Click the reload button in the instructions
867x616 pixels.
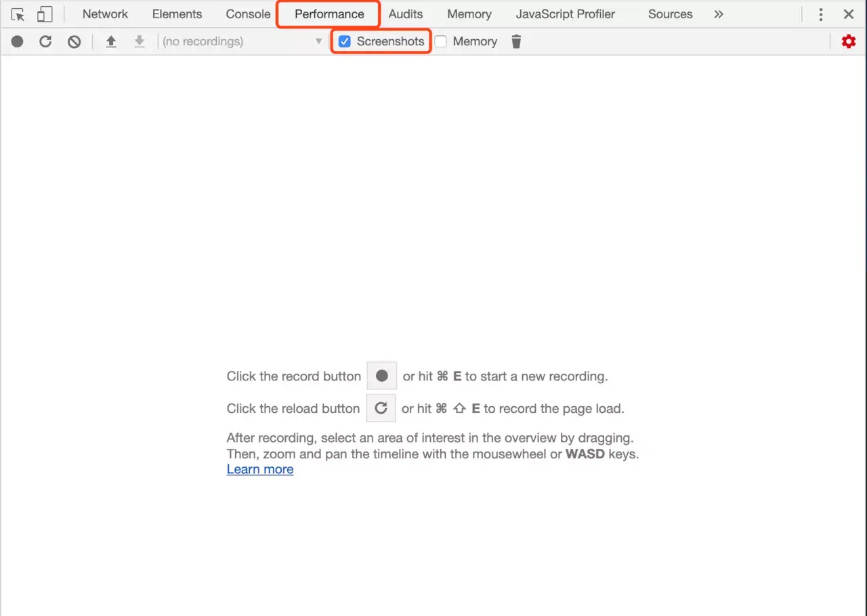pos(381,408)
